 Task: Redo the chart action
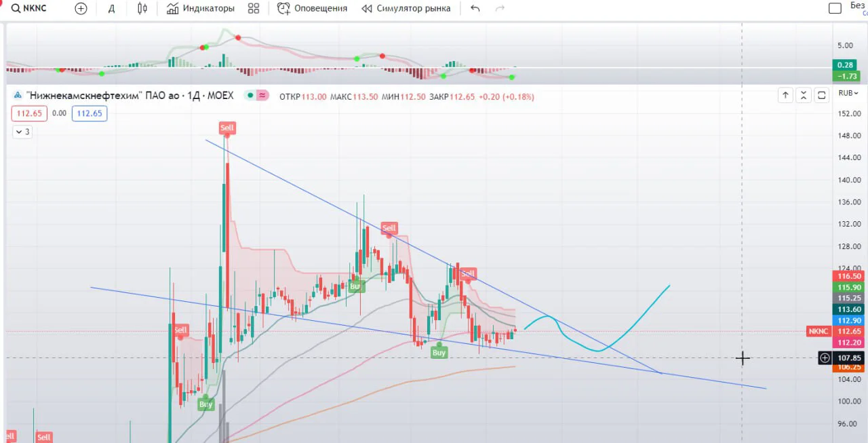500,8
